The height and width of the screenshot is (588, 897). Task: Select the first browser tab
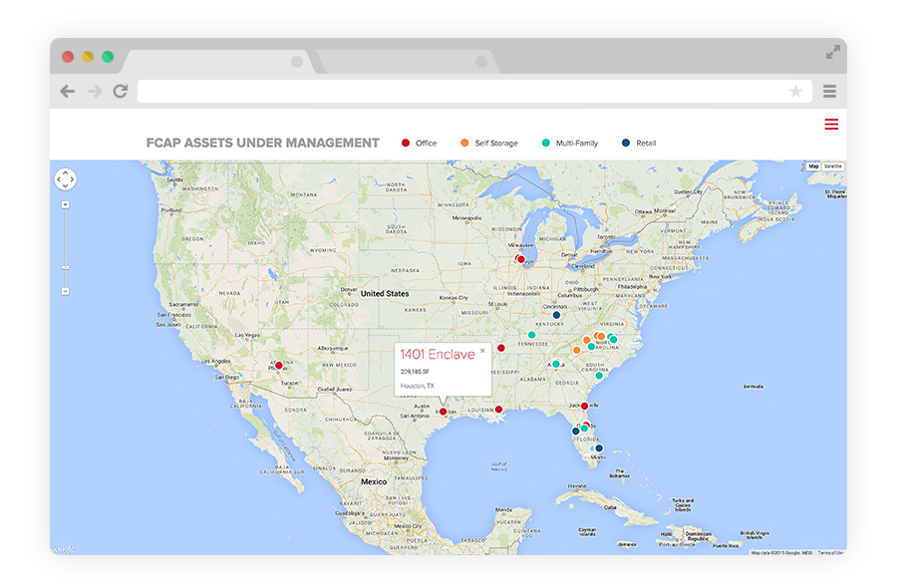coord(218,61)
